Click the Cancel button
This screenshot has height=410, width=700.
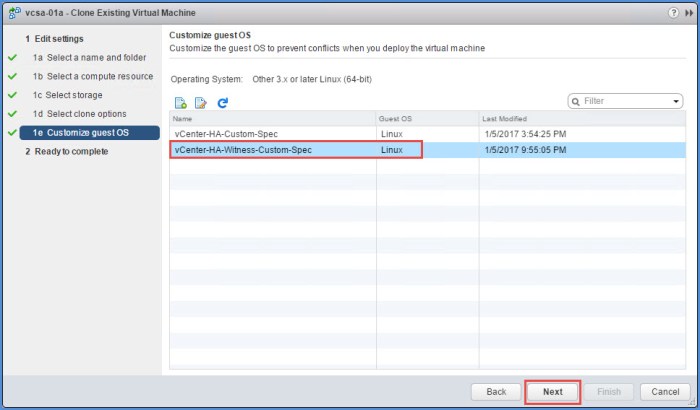[x=665, y=392]
